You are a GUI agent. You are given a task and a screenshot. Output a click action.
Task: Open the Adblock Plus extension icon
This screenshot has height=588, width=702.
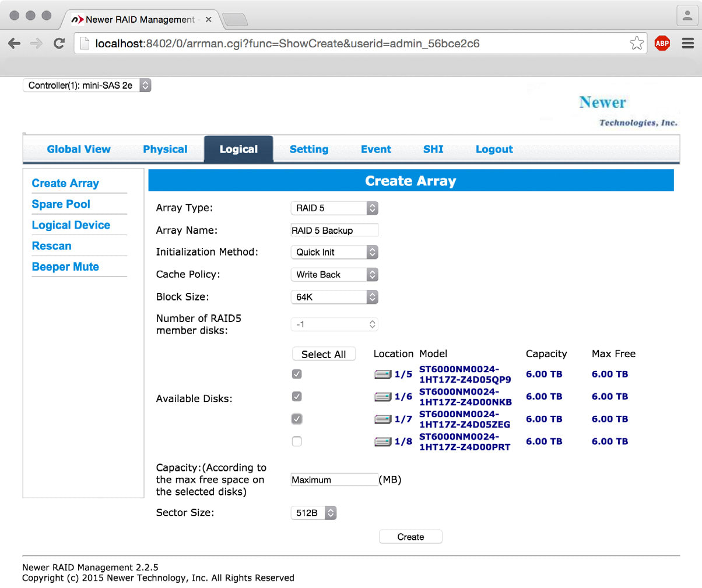[x=662, y=43]
